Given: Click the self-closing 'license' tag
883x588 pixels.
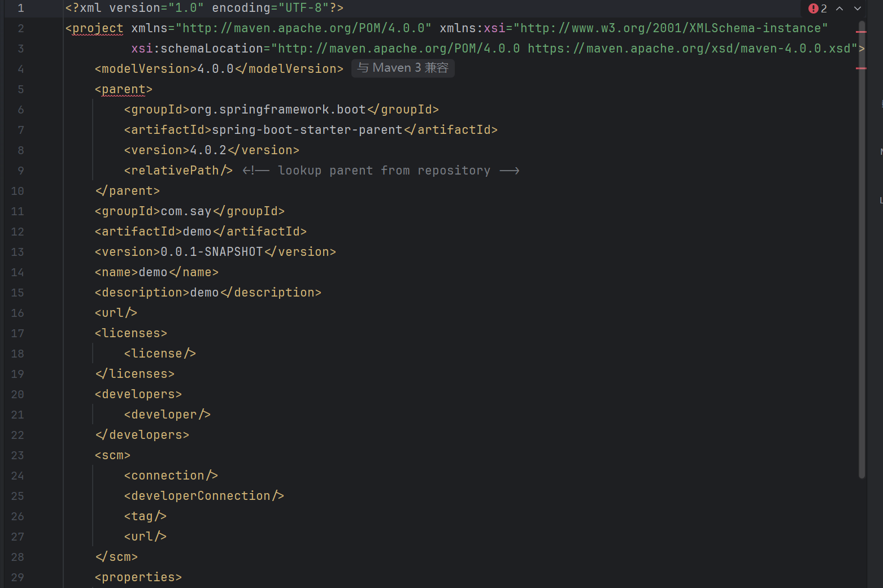Looking at the screenshot, I should coord(160,354).
